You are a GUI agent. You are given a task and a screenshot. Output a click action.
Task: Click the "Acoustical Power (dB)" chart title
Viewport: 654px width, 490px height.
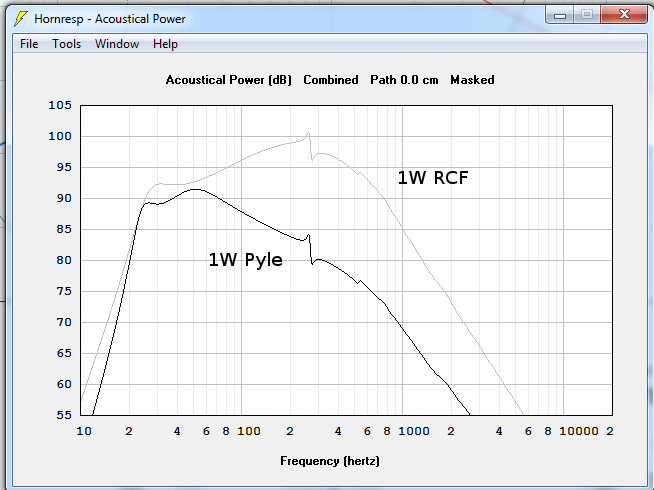(229, 80)
